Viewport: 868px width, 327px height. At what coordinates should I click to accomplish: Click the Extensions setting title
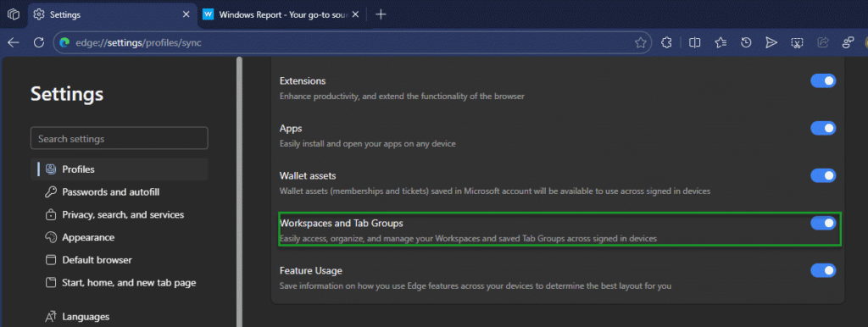303,80
